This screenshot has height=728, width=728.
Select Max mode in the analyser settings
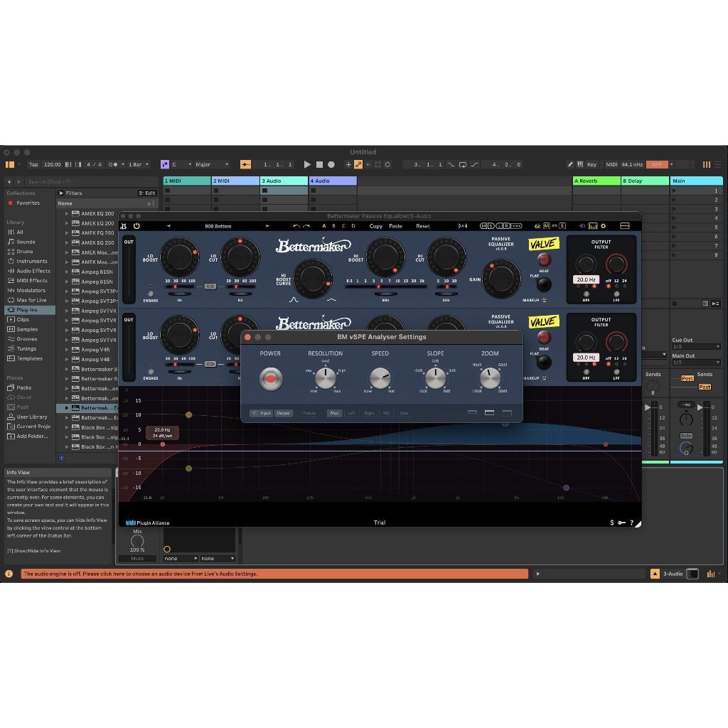click(x=334, y=412)
